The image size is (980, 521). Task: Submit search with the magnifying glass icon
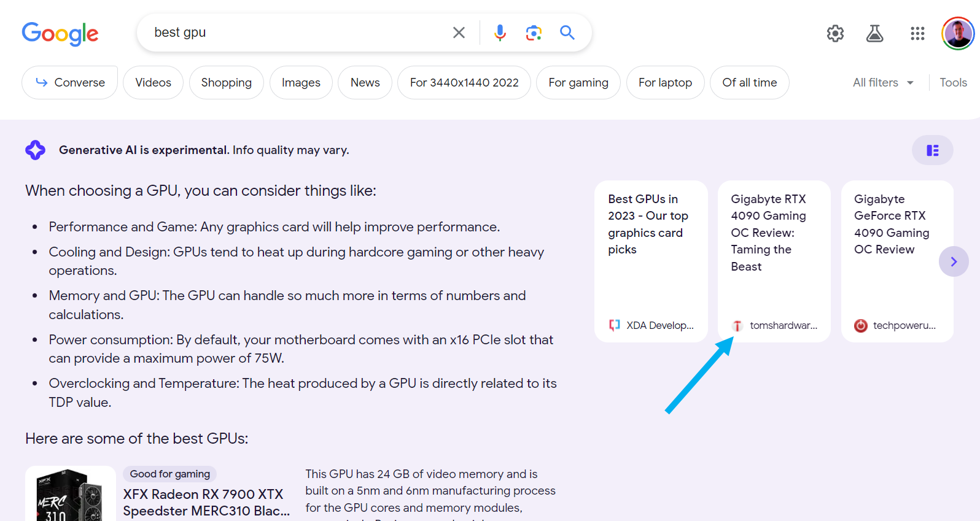coord(567,33)
